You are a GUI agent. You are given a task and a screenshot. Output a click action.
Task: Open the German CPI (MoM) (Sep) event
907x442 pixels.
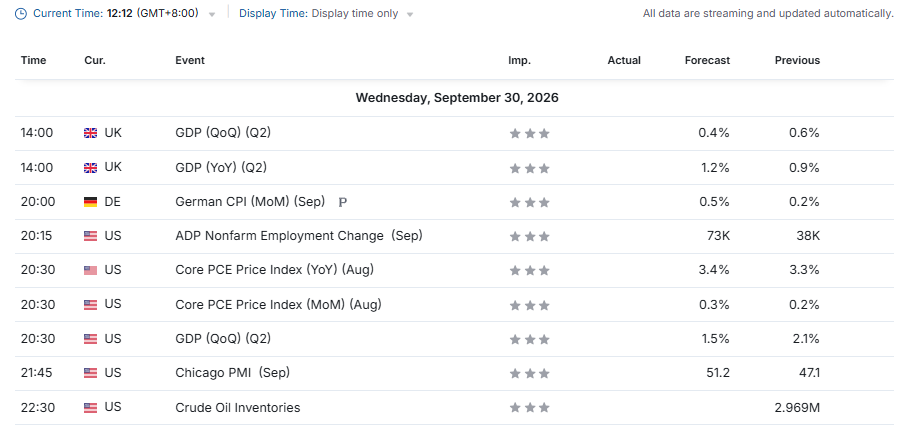point(250,201)
